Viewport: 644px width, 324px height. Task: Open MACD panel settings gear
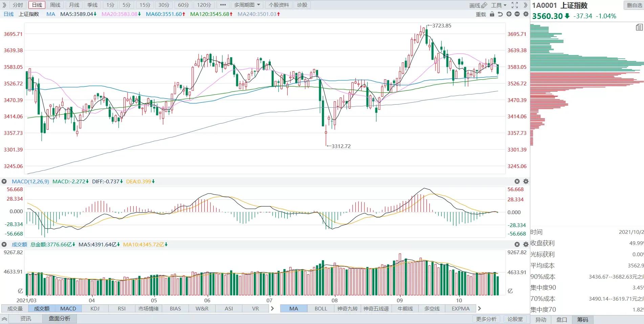pos(526,182)
